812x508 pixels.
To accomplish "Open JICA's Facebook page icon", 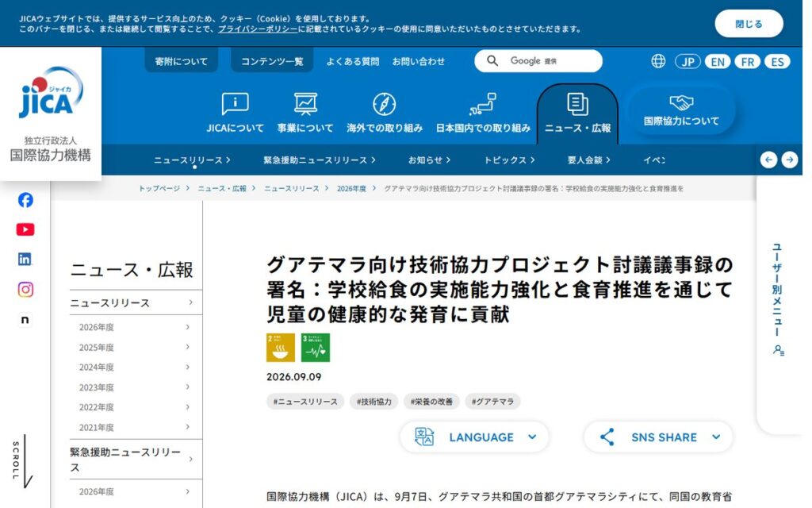I will pyautogui.click(x=25, y=200).
